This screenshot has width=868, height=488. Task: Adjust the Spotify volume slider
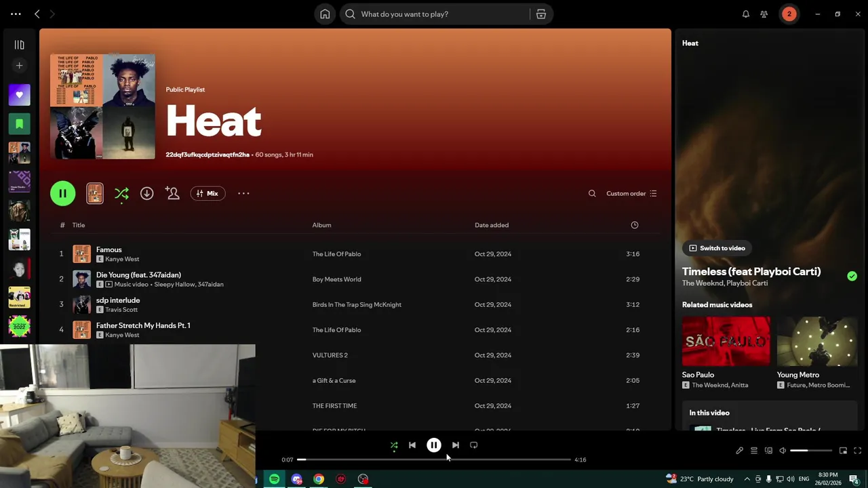[811, 451]
